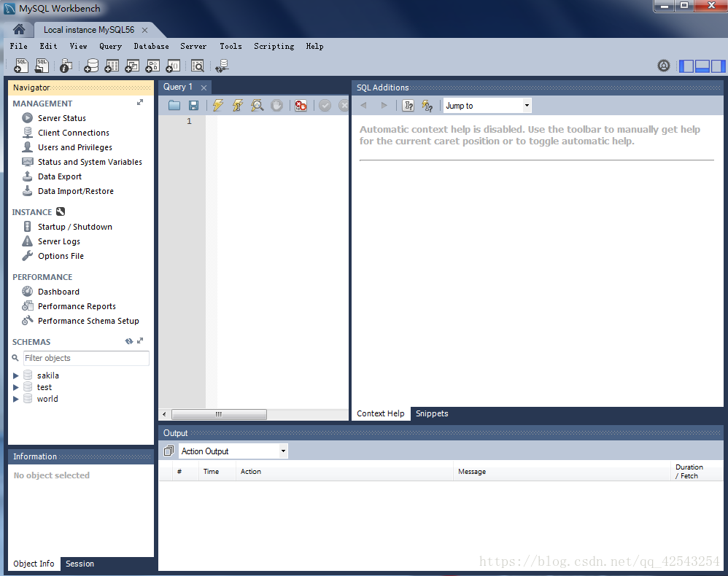The image size is (728, 576).
Task: Toggle automatic context help icon
Action: click(x=427, y=106)
